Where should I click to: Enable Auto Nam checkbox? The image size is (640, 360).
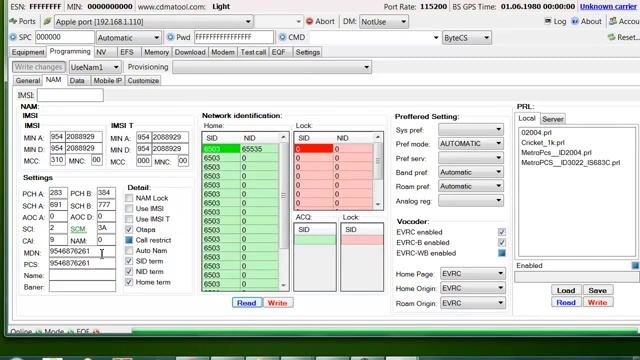tap(129, 251)
